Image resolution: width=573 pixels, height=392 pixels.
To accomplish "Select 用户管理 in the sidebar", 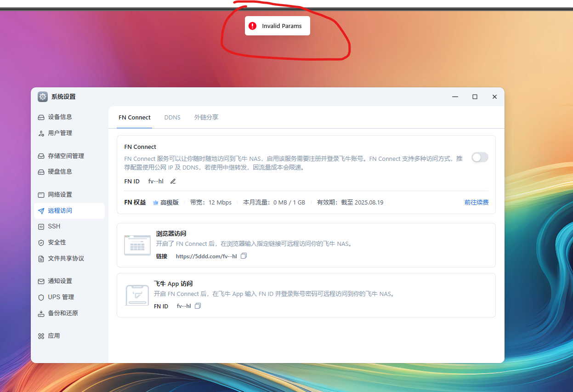I will (69, 133).
